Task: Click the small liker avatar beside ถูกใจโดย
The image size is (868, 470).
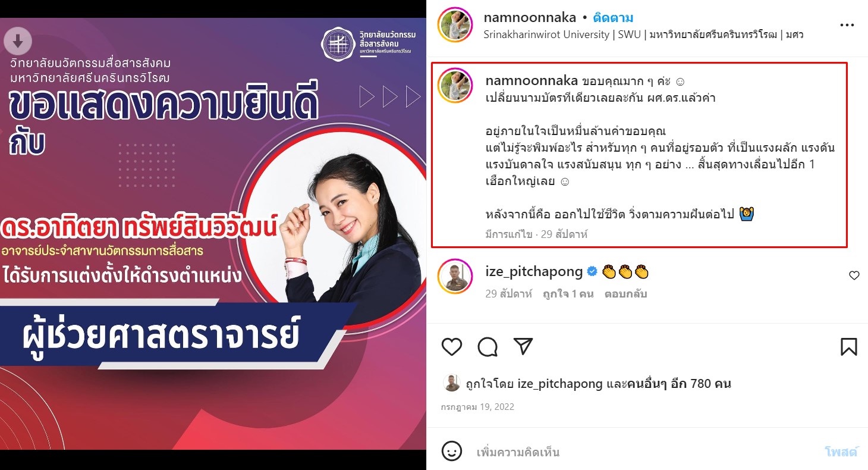Action: (x=452, y=383)
